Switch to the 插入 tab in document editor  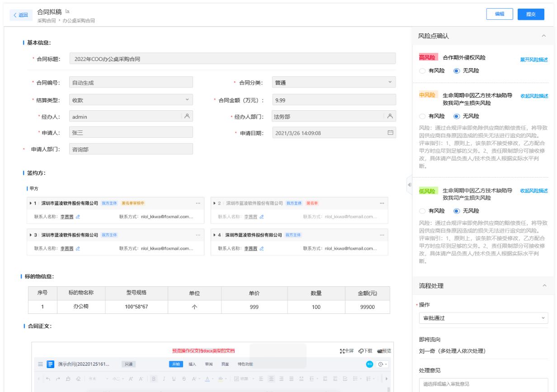[x=192, y=364]
